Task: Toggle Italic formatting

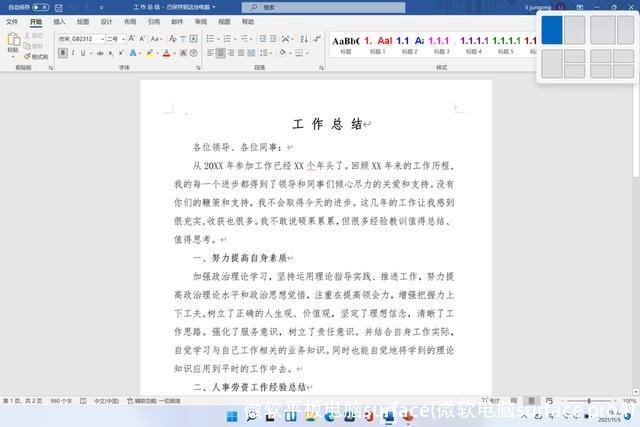Action: click(x=73, y=53)
